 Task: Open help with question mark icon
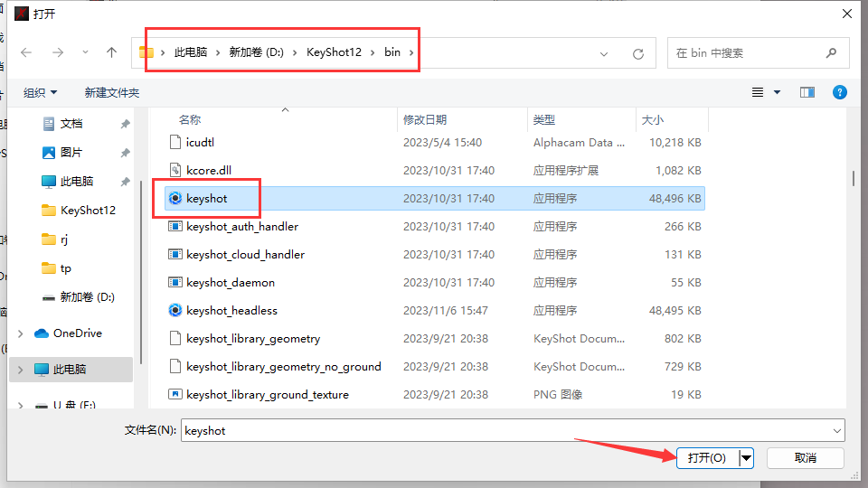pyautogui.click(x=840, y=92)
